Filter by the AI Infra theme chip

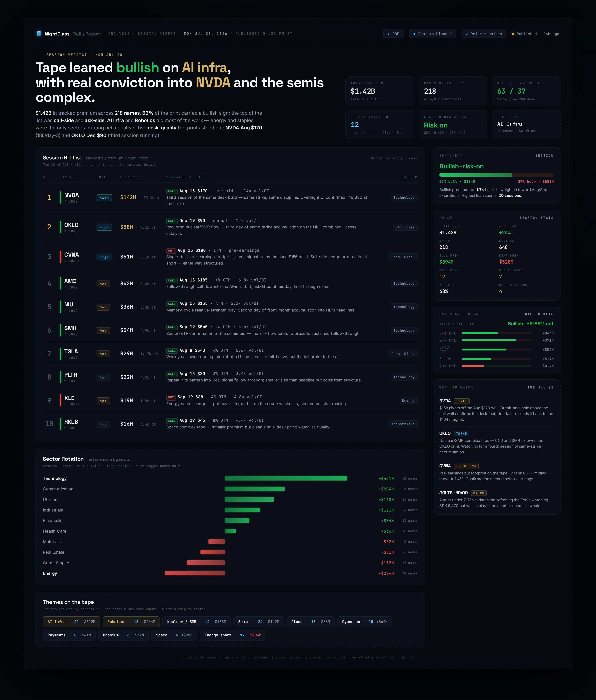coord(71,622)
